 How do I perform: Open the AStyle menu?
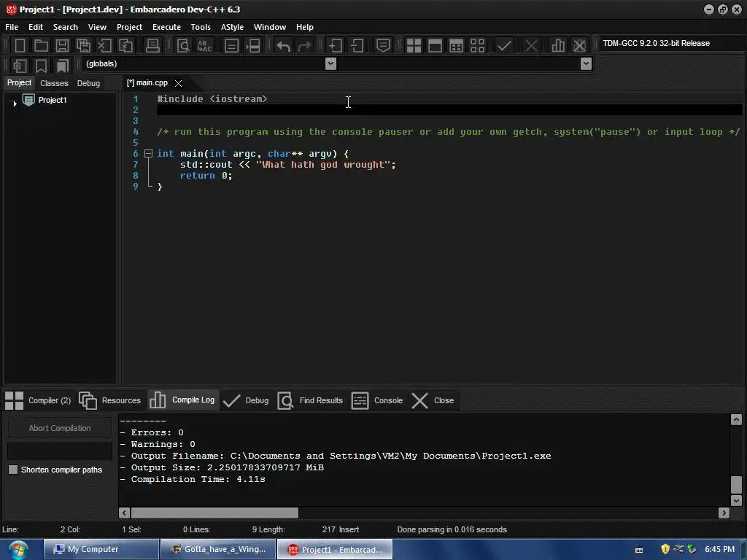[x=232, y=27]
